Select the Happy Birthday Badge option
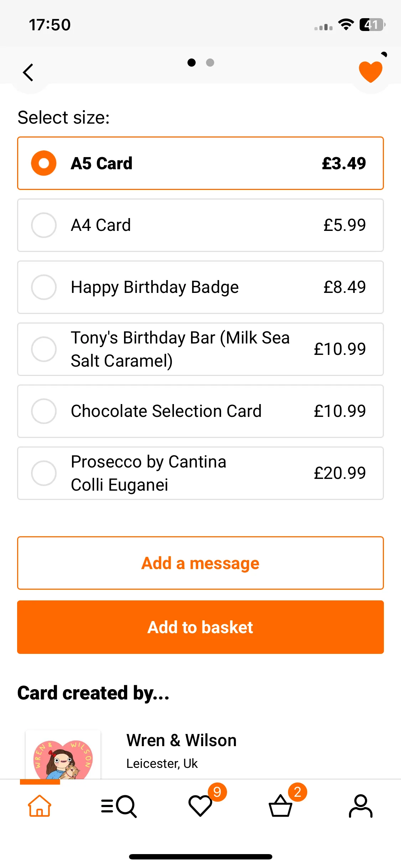The width and height of the screenshot is (401, 868). click(x=200, y=287)
